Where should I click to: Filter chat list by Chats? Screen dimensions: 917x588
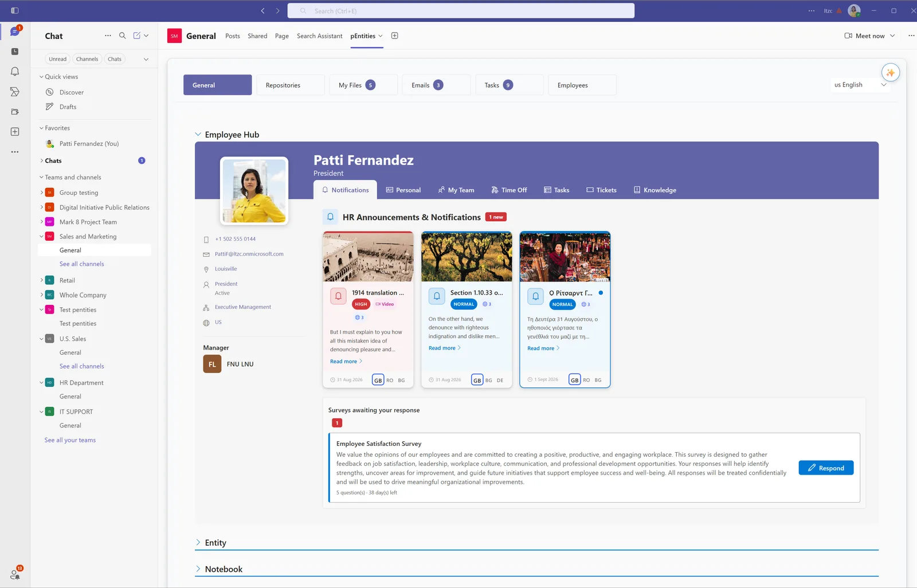[115, 59]
